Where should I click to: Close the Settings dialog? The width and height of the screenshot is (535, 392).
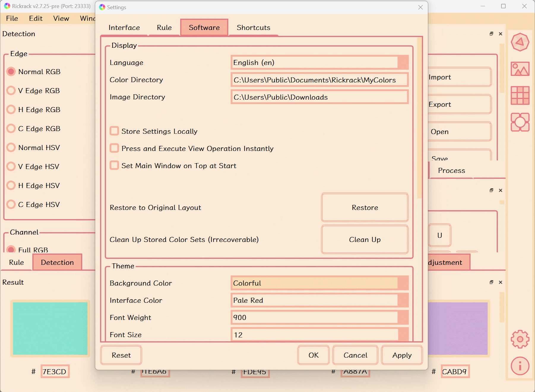pyautogui.click(x=420, y=7)
